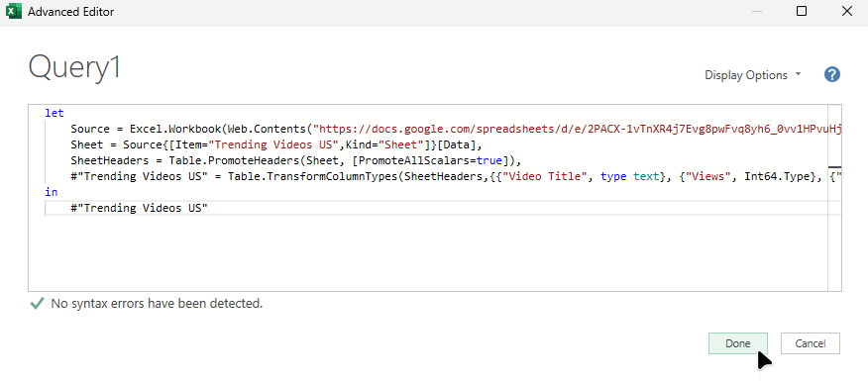Viewport: 868px width, 381px height.
Task: Click the Cancel button
Action: (811, 343)
